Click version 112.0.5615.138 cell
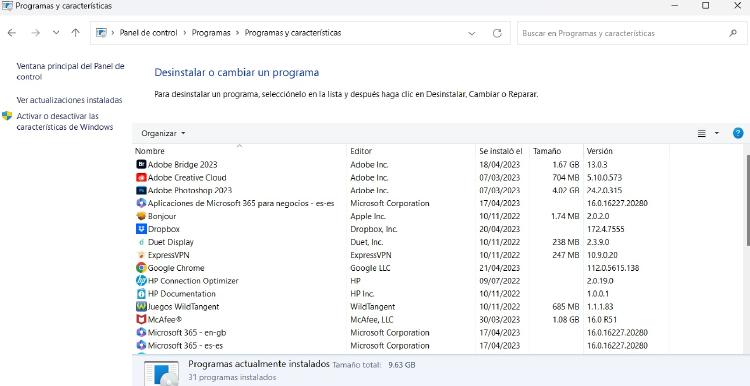The width and height of the screenshot is (750, 386). 613,268
